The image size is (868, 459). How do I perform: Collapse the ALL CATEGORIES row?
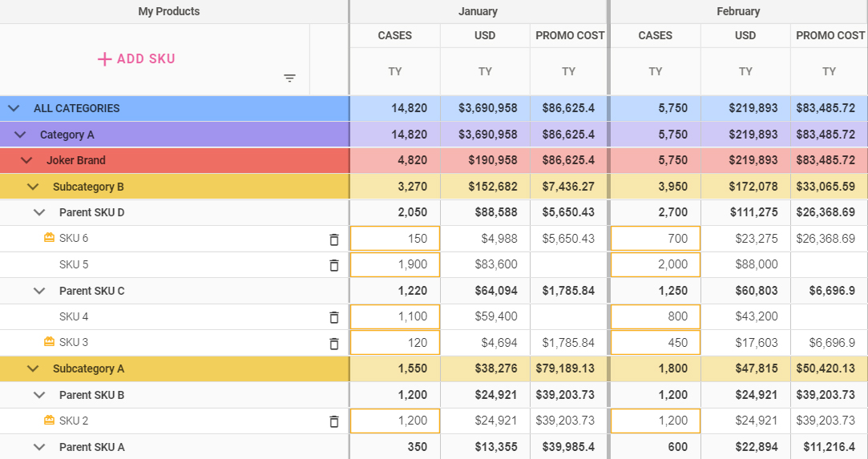pyautogui.click(x=14, y=108)
